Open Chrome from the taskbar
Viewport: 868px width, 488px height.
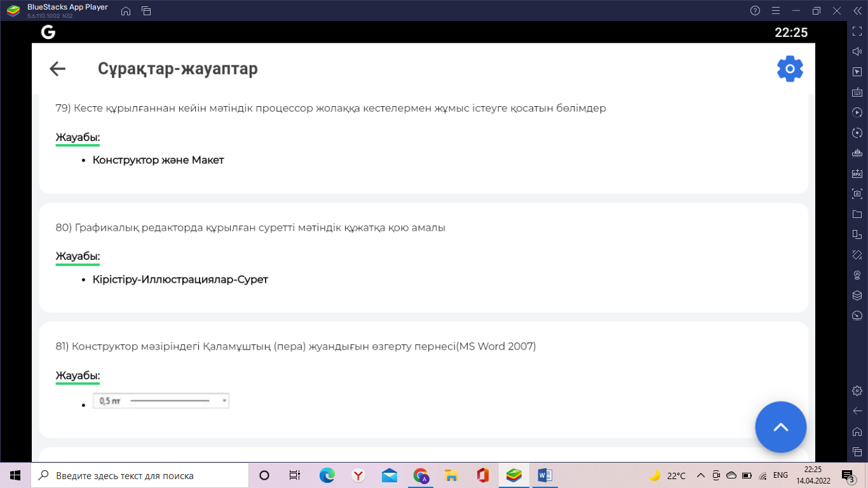[x=421, y=475]
